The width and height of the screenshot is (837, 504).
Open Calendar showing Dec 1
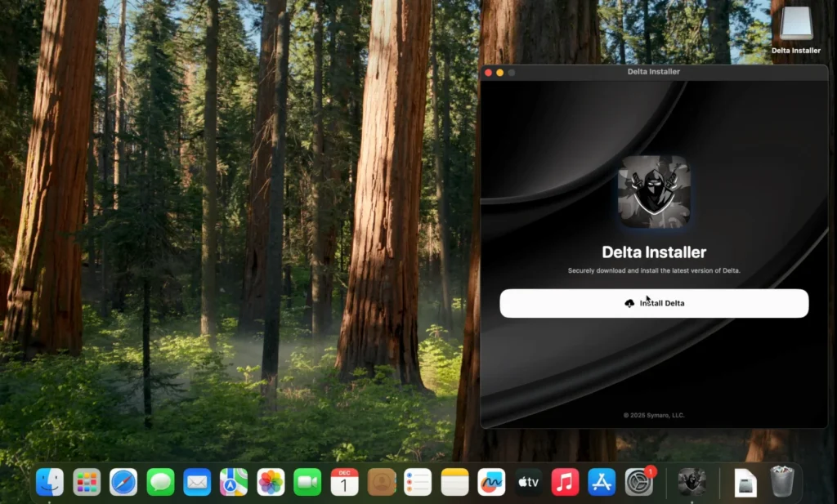pyautogui.click(x=344, y=482)
